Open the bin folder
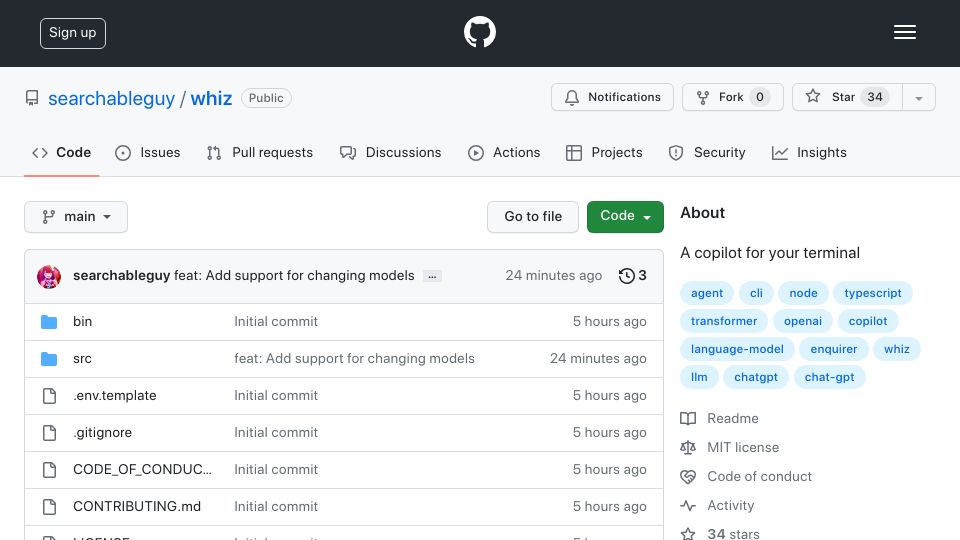The width and height of the screenshot is (960, 540). [x=83, y=321]
